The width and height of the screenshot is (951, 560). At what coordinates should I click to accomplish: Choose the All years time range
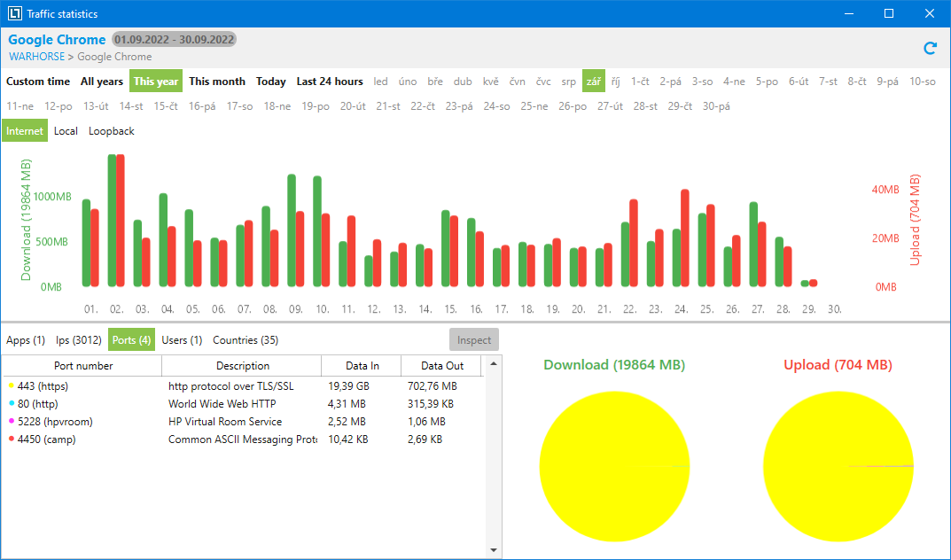102,82
